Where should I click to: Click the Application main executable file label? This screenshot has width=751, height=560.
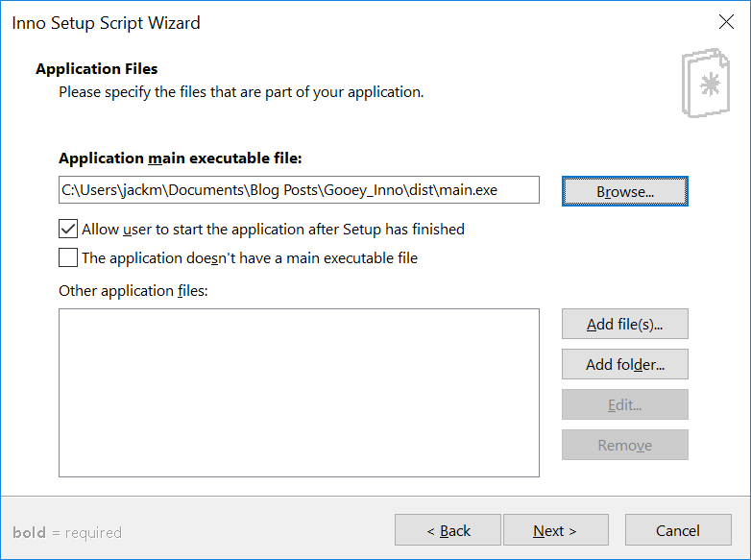coord(181,158)
